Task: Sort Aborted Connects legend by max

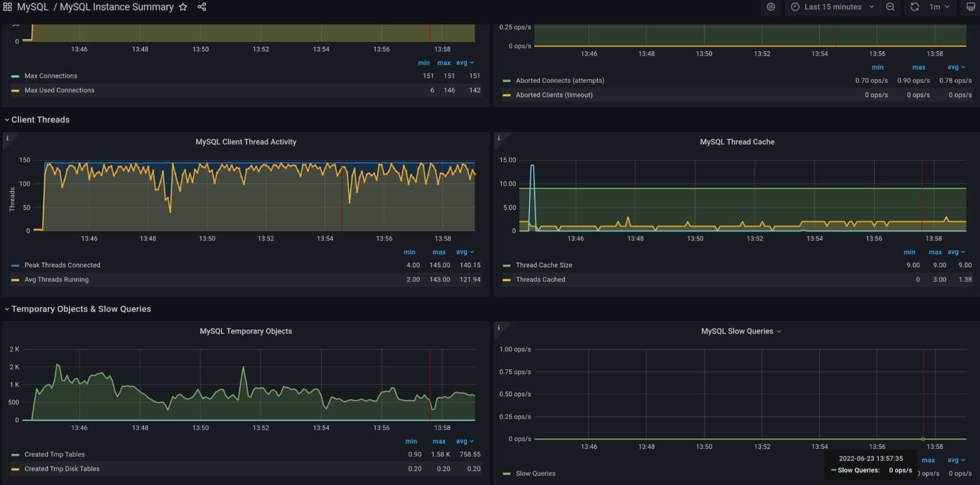Action: (x=919, y=67)
